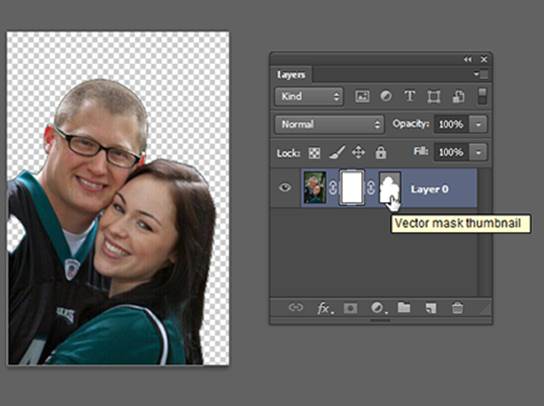The height and width of the screenshot is (406, 544).
Task: Select the white layer mask thumbnail
Action: pyautogui.click(x=352, y=187)
